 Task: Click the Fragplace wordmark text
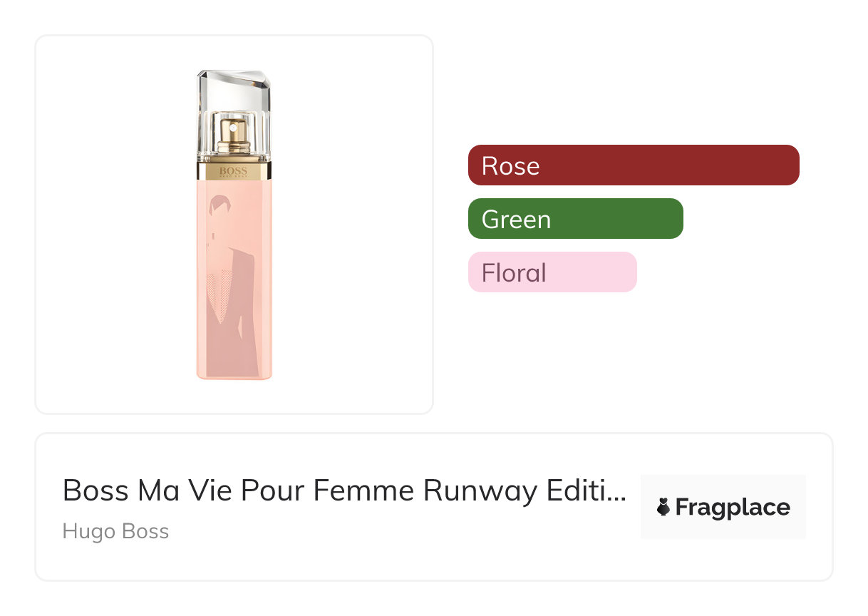(x=733, y=508)
